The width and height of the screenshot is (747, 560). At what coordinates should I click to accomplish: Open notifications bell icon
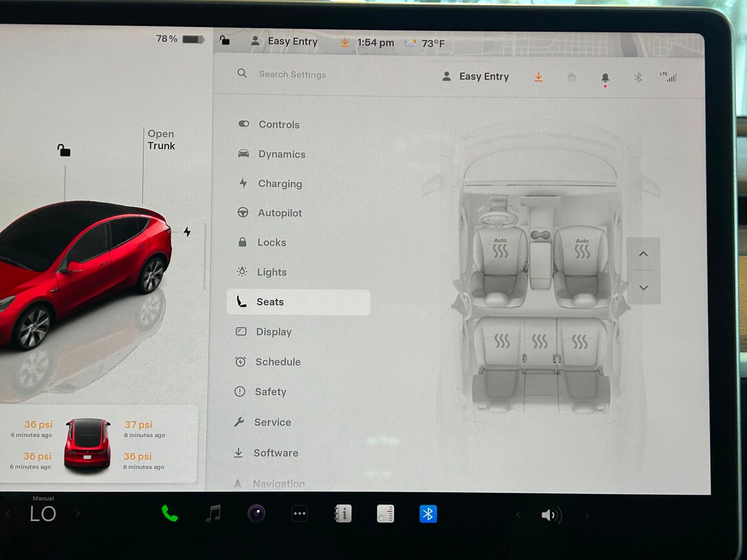[605, 77]
